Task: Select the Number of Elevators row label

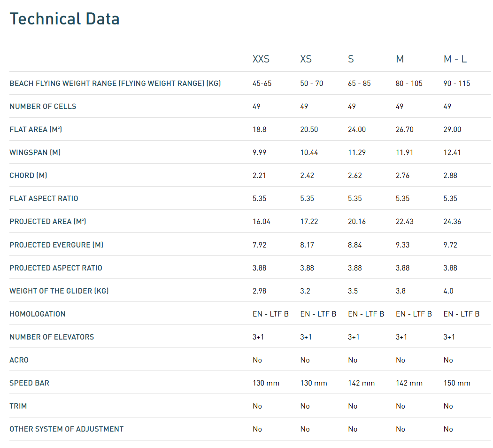Action: pyautogui.click(x=52, y=337)
